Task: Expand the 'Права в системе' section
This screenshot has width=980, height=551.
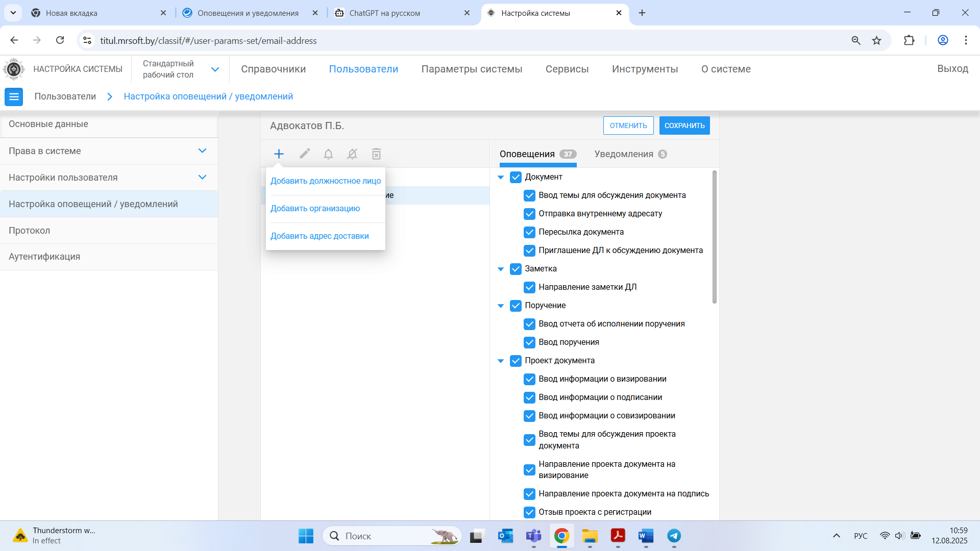Action: [202, 151]
